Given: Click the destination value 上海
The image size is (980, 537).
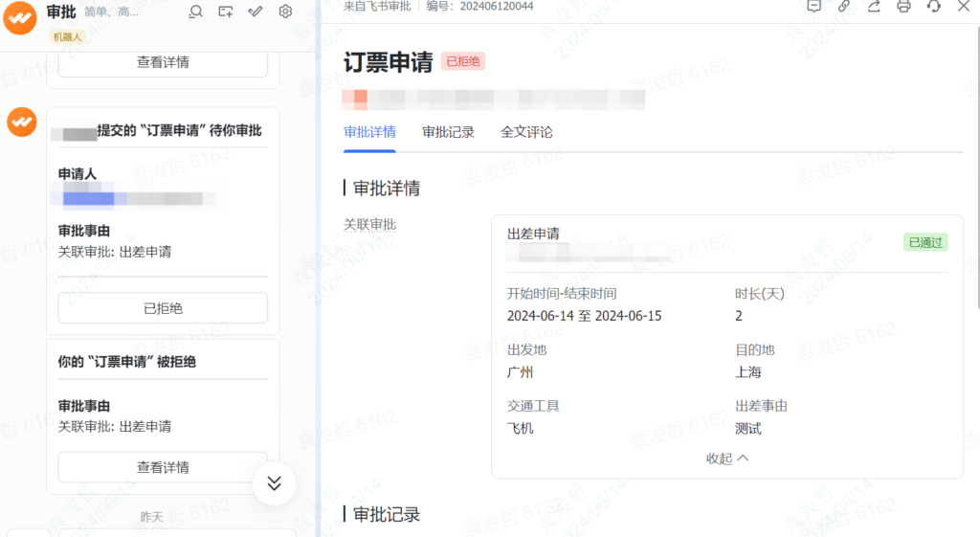Looking at the screenshot, I should point(748,372).
